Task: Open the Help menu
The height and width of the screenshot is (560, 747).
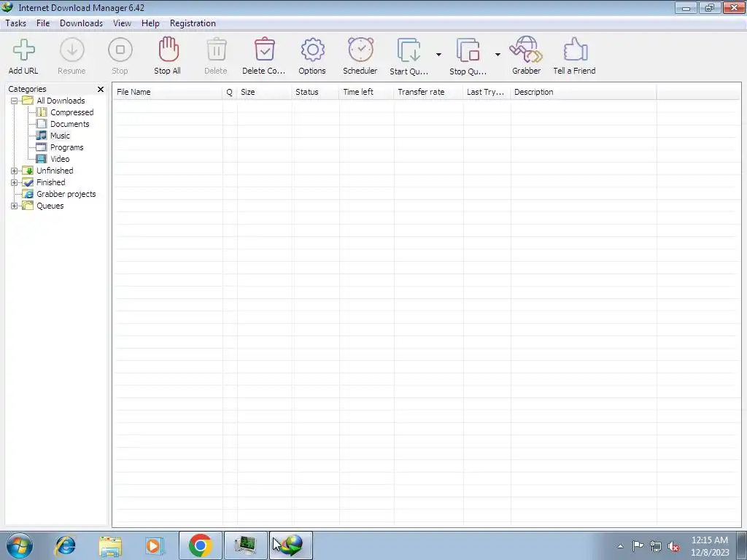Action: 150,23
